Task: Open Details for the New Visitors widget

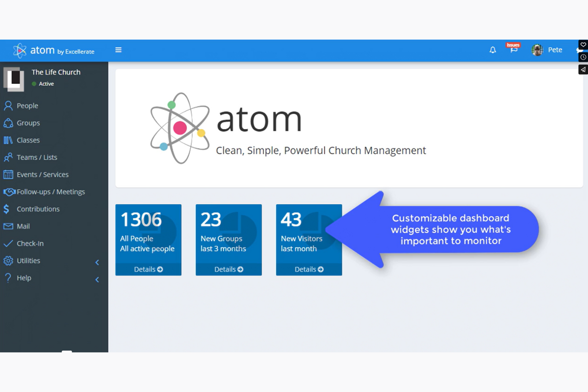Action: tap(309, 269)
